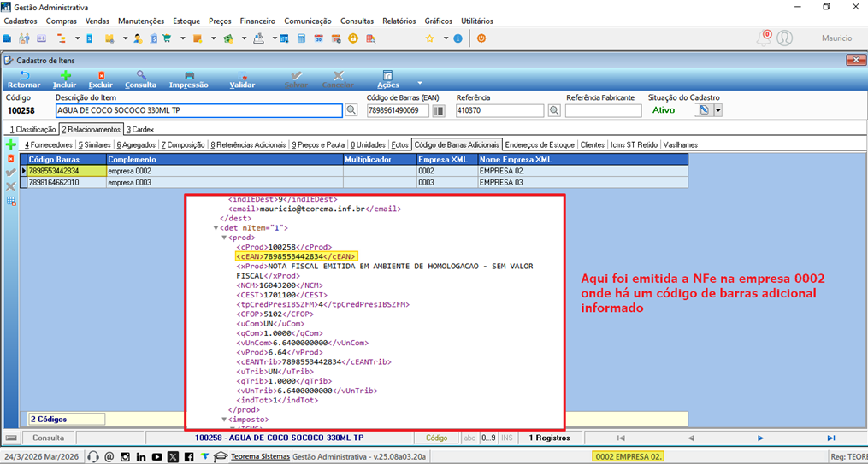The image size is (868, 464).
Task: Switch to the Fotos tab
Action: [x=399, y=145]
